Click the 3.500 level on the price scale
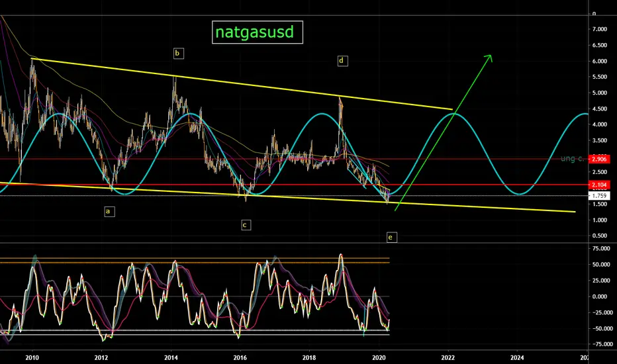Screen dimensions: 617x364 coord(600,140)
